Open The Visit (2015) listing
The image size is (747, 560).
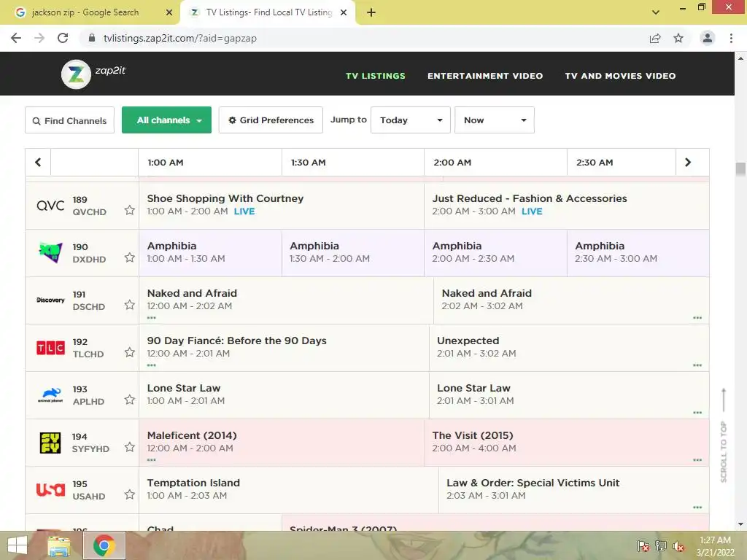pos(566,443)
